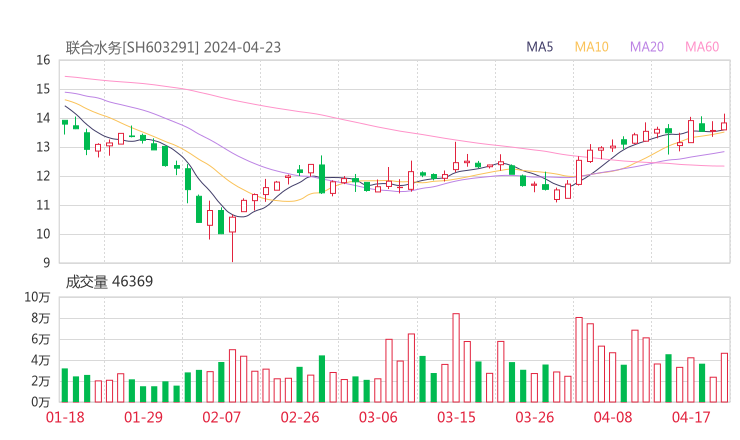Click the MA10 legend label

pyautogui.click(x=591, y=47)
